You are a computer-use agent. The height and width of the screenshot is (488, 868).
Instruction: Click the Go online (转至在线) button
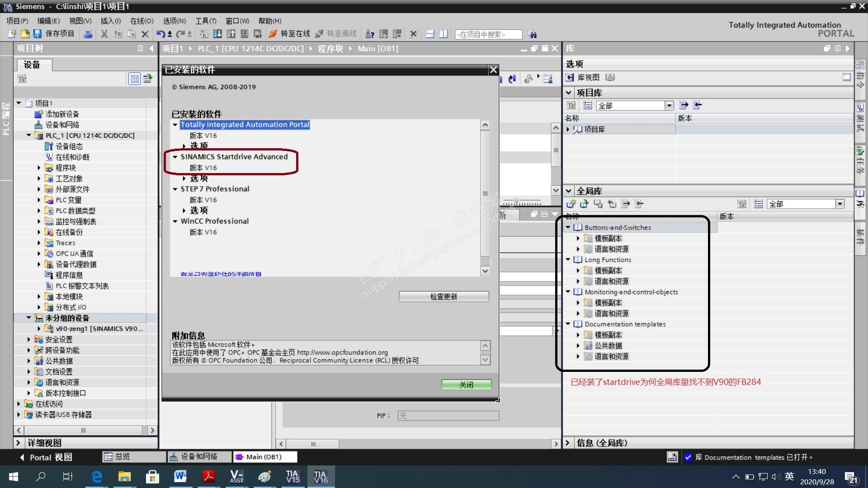pyautogui.click(x=289, y=34)
